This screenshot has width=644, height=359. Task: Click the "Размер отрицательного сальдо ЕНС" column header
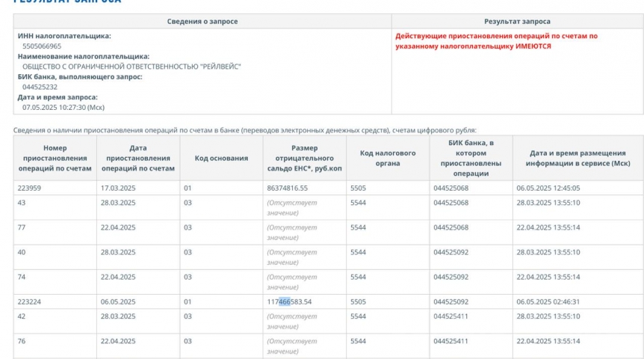pos(304,158)
